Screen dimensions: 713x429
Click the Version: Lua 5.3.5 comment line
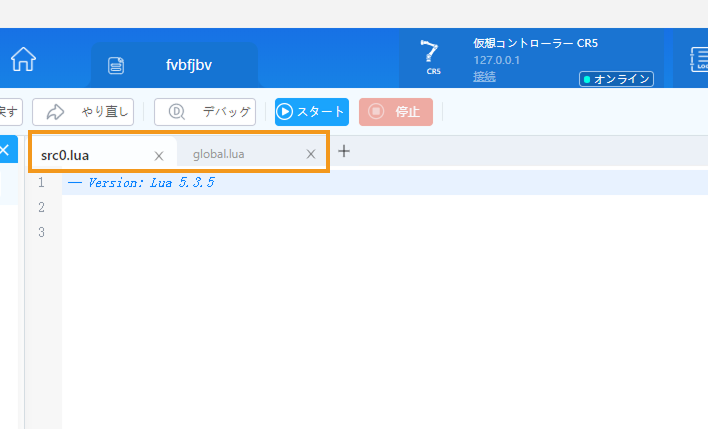click(x=141, y=183)
